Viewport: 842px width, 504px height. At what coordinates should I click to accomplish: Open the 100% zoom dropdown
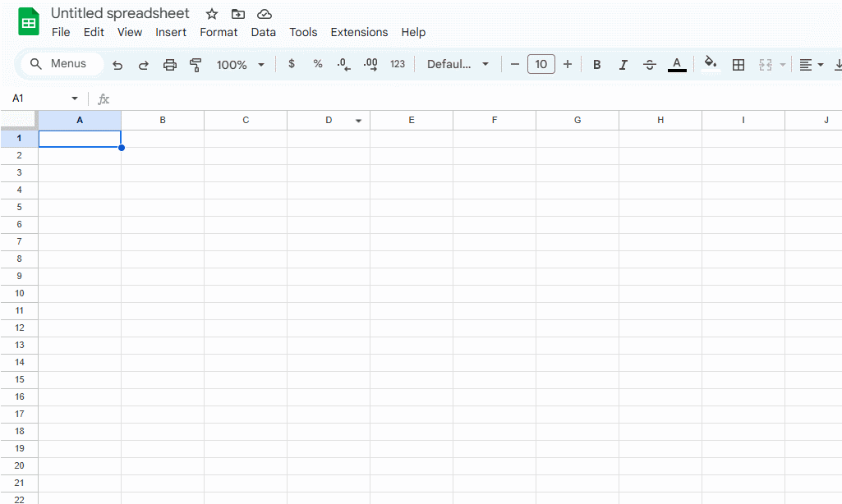pyautogui.click(x=241, y=65)
